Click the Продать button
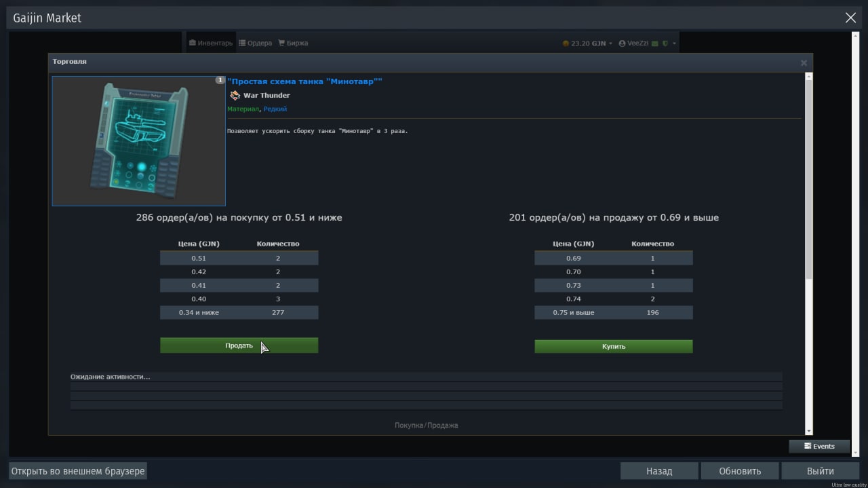 click(239, 345)
